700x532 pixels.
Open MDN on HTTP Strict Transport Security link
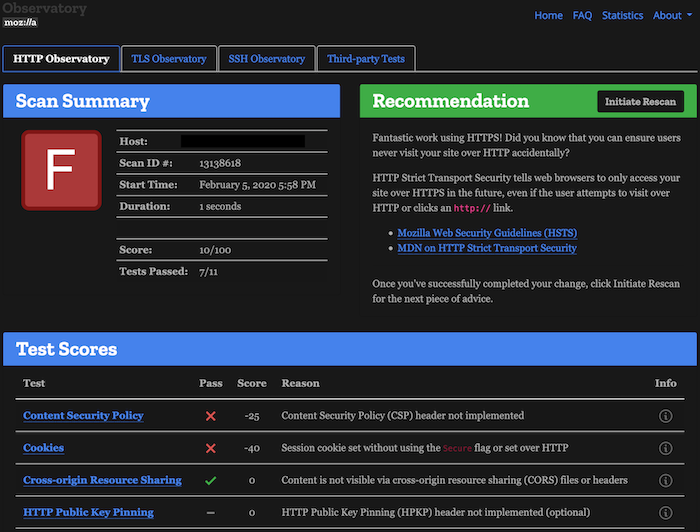pos(487,248)
